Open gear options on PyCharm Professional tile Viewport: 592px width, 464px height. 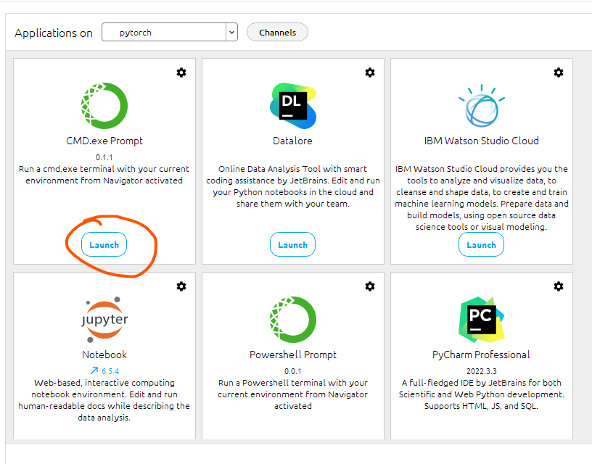(x=558, y=286)
